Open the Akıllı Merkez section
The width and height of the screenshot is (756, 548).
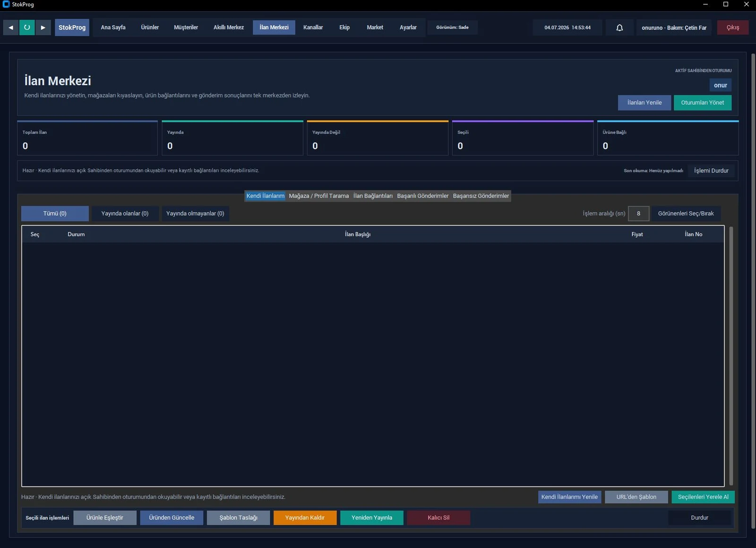[x=229, y=27]
